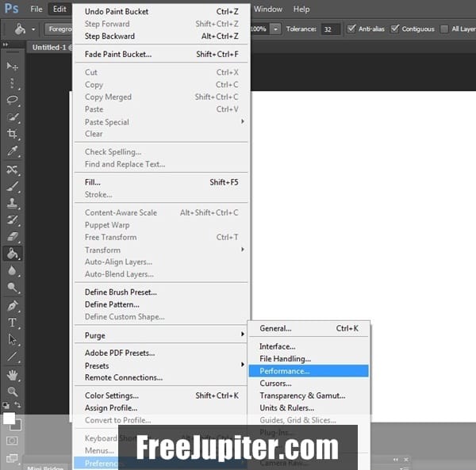The height and width of the screenshot is (470, 476).
Task: Select the Clone Stamp tool
Action: [12, 203]
